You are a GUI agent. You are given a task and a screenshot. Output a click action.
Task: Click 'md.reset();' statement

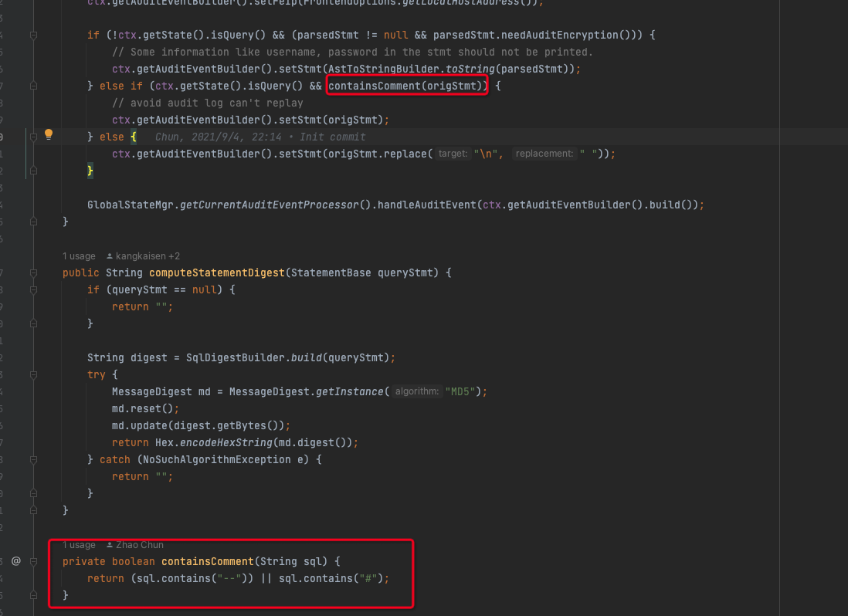145,408
